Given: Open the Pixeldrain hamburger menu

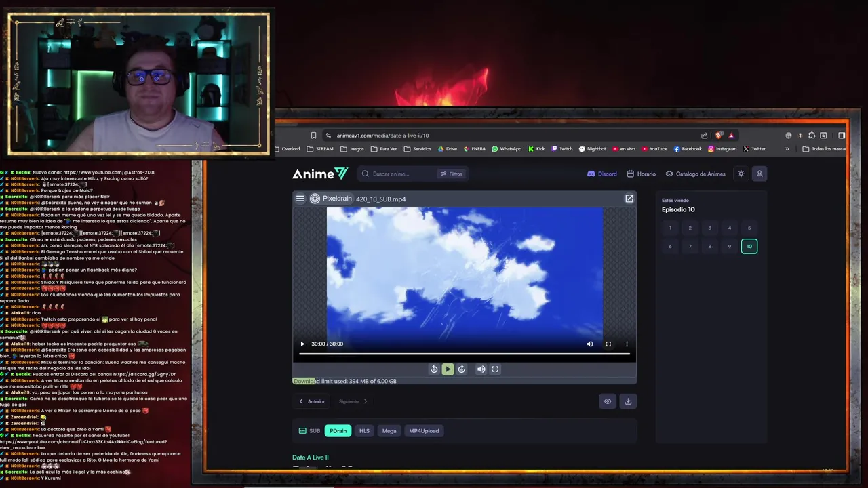Looking at the screenshot, I should [x=300, y=199].
